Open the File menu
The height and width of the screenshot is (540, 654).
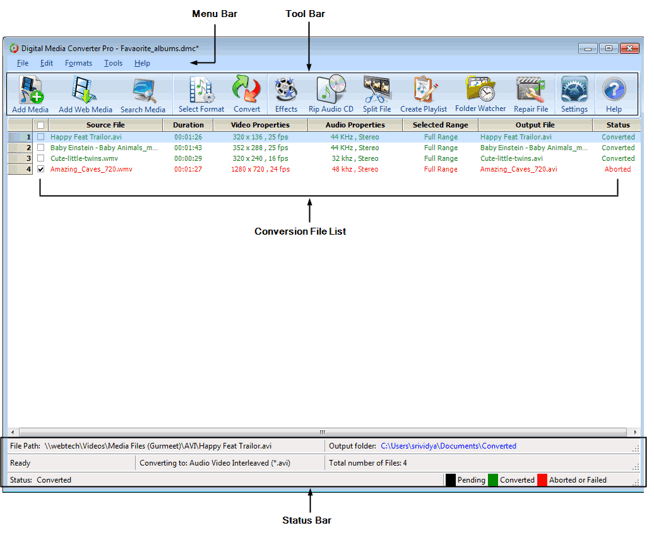pyautogui.click(x=22, y=63)
